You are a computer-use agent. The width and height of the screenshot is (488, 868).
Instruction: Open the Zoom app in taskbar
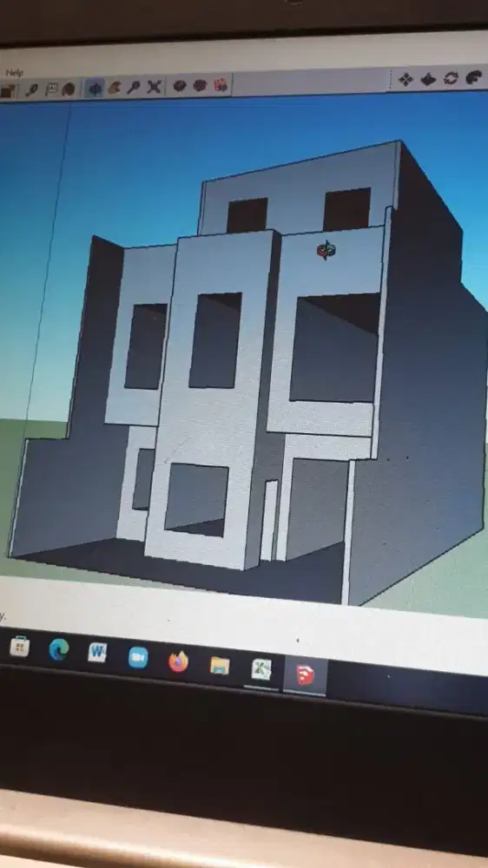(x=138, y=657)
